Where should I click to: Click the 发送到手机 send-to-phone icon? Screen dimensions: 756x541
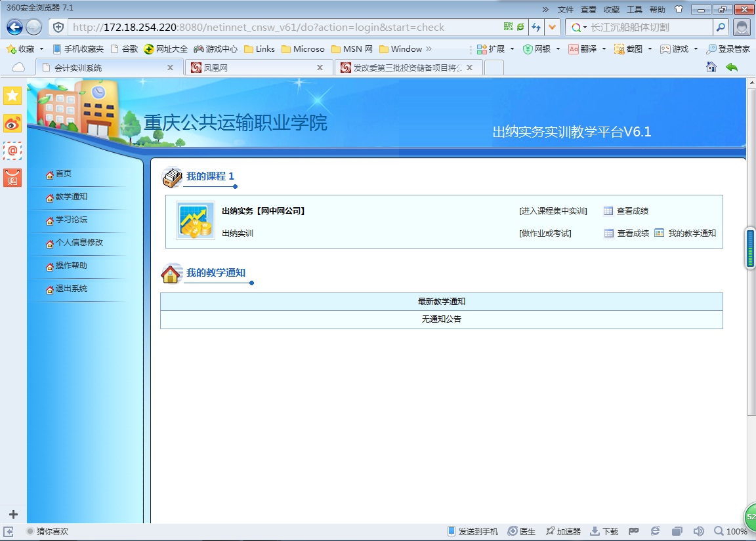pyautogui.click(x=450, y=531)
